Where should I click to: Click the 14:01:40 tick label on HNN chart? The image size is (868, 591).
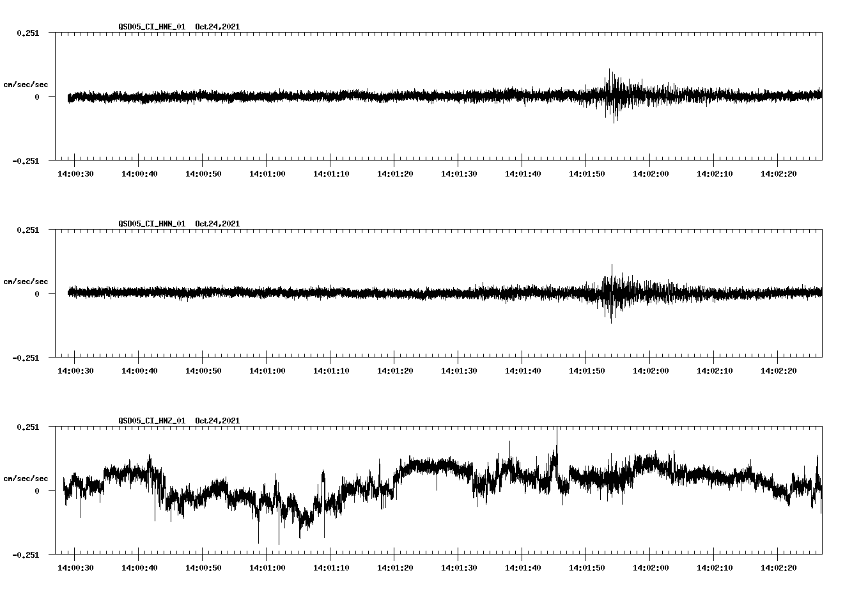click(x=523, y=371)
